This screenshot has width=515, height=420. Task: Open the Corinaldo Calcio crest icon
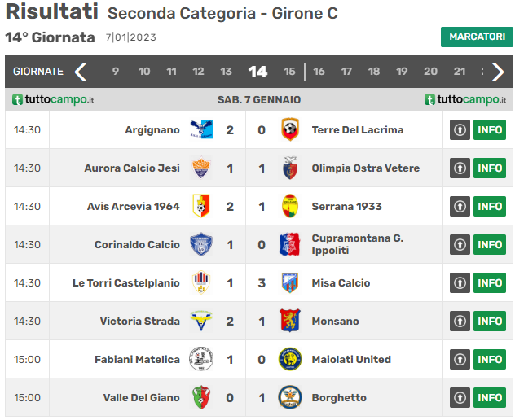tap(201, 244)
